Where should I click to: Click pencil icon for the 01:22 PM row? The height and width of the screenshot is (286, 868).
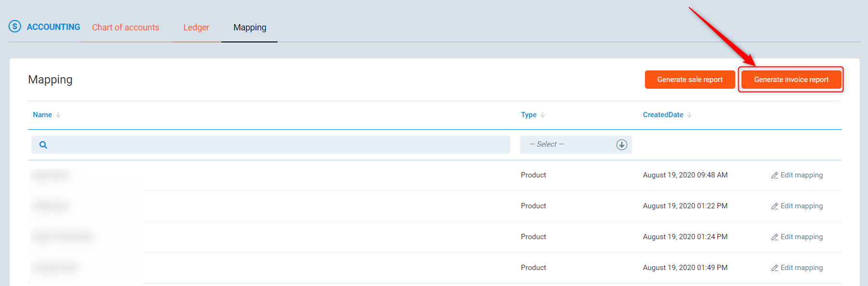coord(774,206)
